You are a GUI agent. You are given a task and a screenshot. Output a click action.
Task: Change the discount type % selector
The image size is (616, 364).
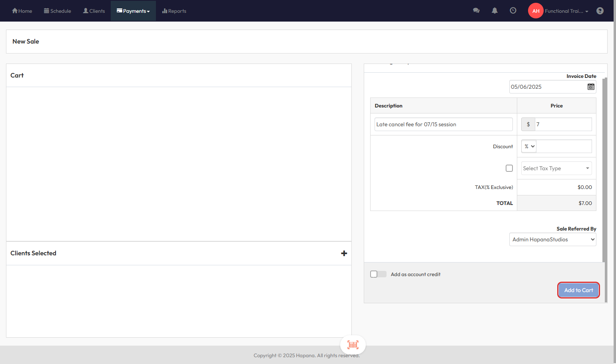(529, 146)
